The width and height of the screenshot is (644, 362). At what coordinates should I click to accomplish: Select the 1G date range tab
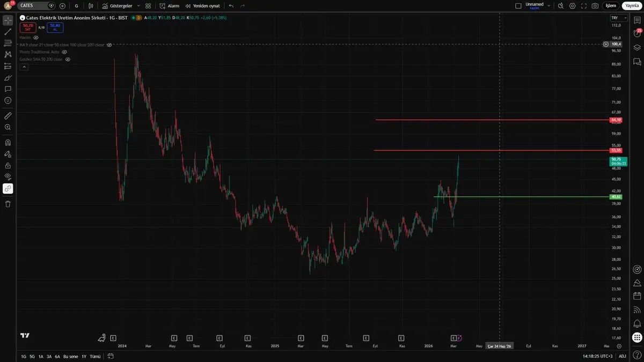(24, 356)
